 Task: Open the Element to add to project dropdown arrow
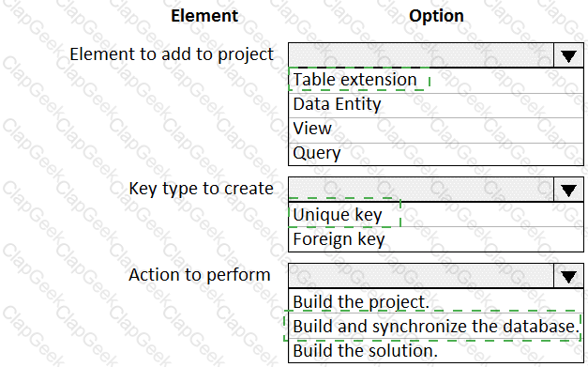pyautogui.click(x=568, y=55)
